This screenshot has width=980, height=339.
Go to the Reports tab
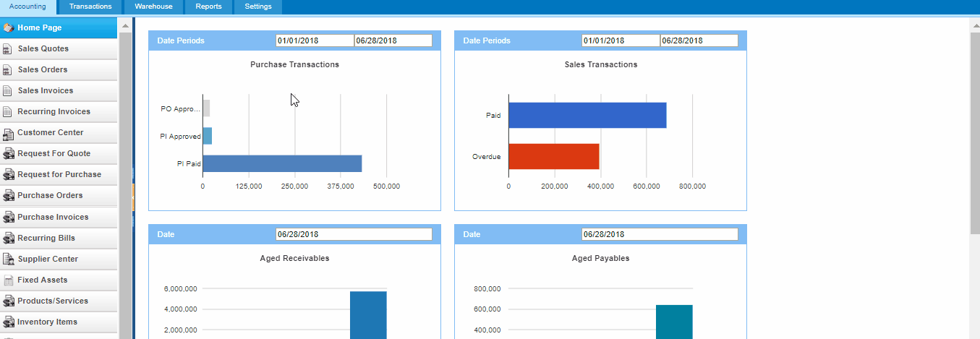(x=208, y=7)
